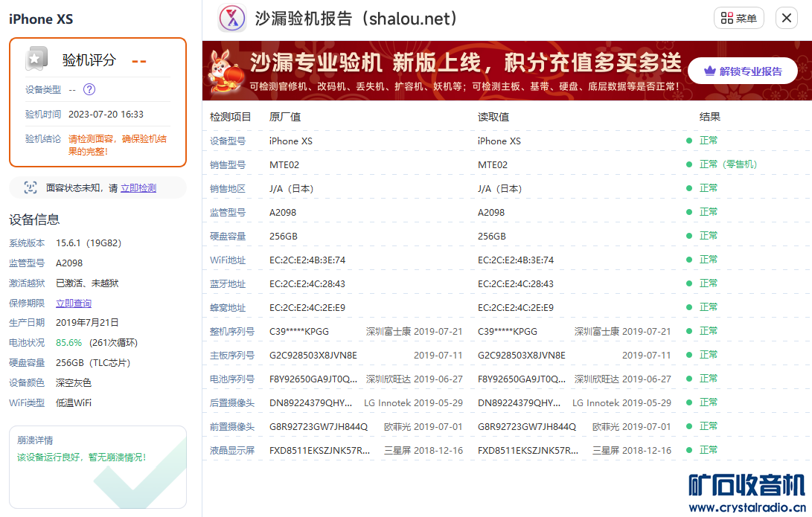Screen dimensions: 812x517
Task: Click the green status dot for 液晶显示屏
Action: point(688,450)
